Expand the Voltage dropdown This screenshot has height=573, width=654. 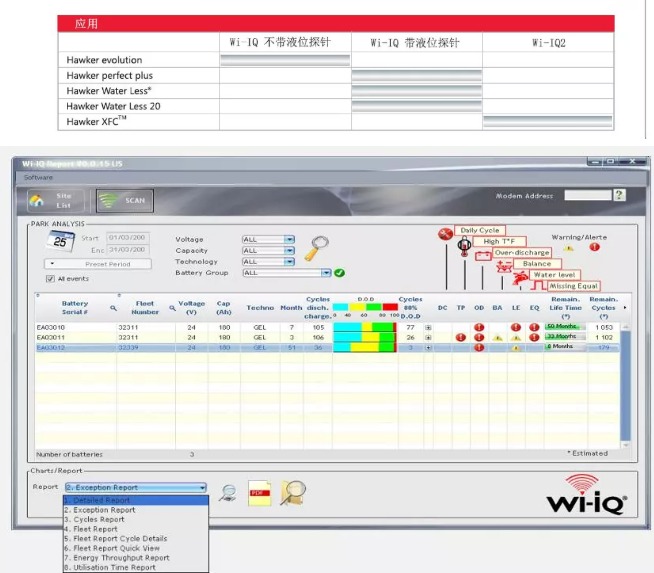[x=289, y=240]
